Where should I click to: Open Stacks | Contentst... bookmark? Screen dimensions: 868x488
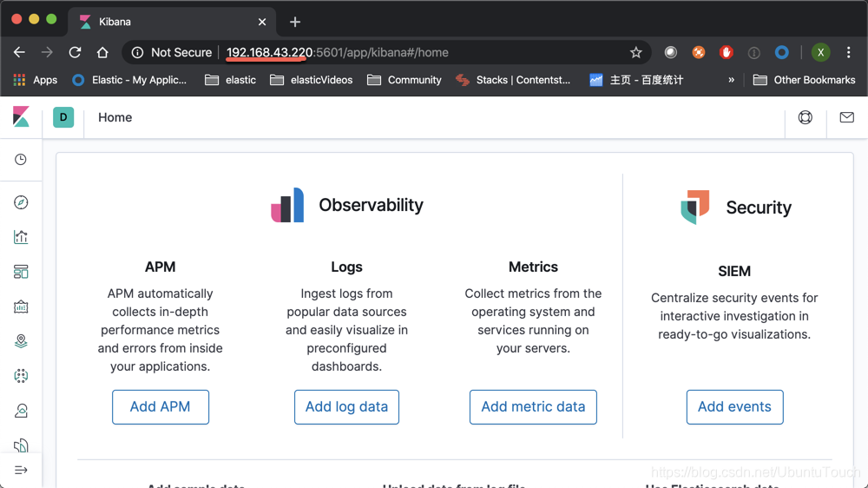[x=513, y=80]
